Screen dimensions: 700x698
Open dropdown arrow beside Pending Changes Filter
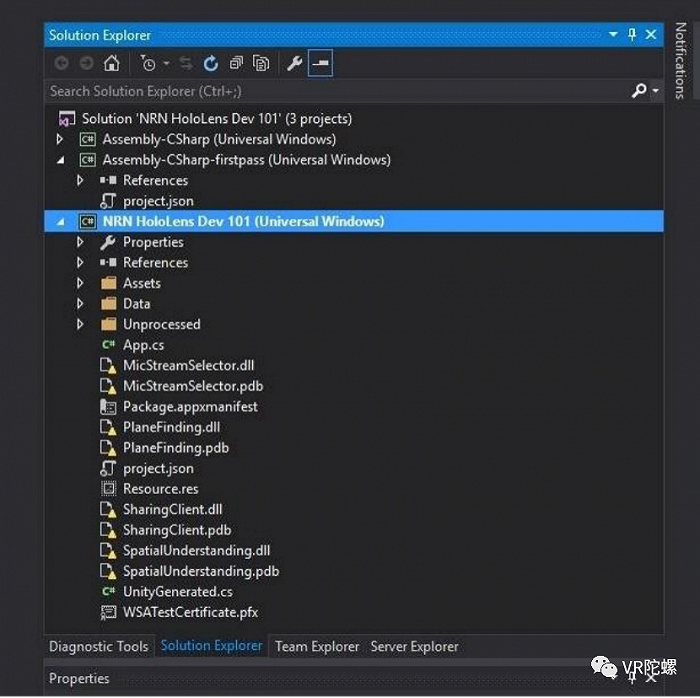pos(167,63)
